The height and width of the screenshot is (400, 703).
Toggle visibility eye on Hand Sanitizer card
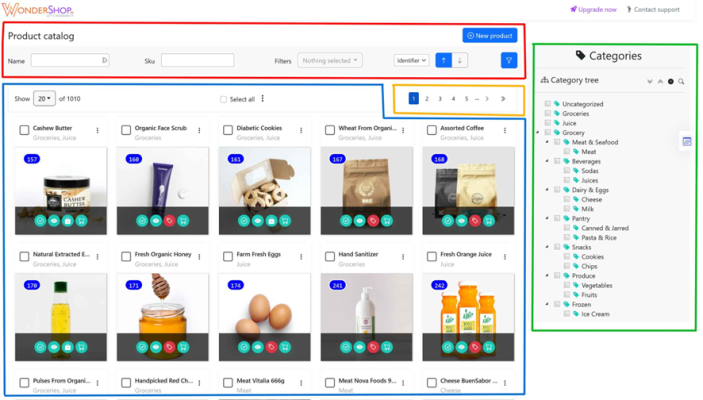tap(360, 347)
